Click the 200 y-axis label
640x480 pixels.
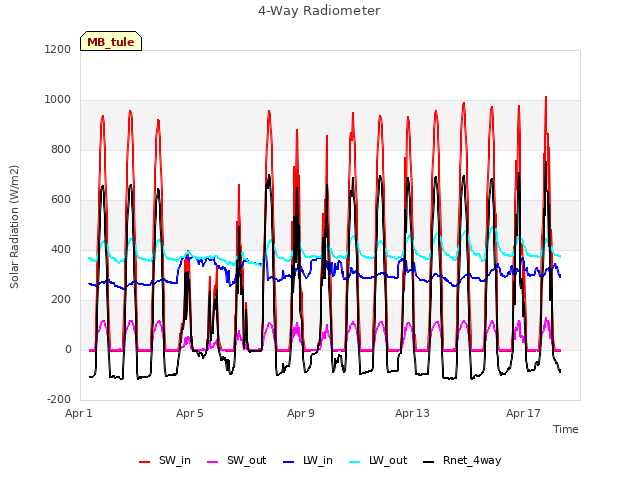coord(61,299)
